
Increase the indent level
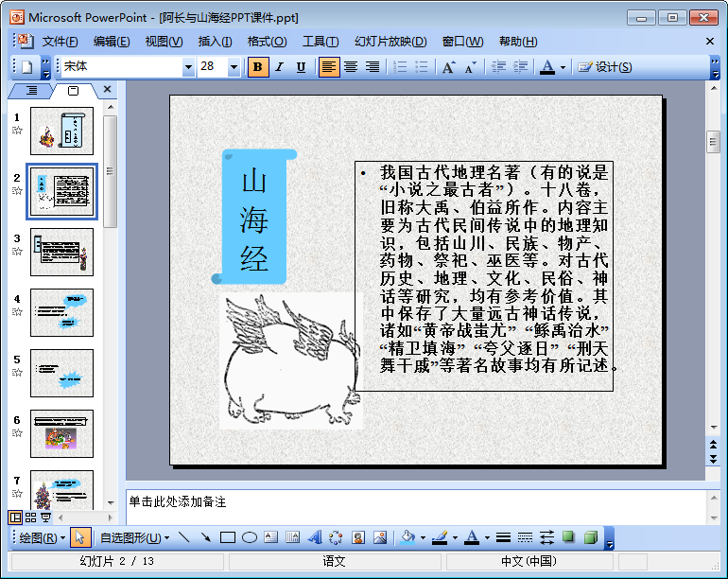tap(520, 67)
